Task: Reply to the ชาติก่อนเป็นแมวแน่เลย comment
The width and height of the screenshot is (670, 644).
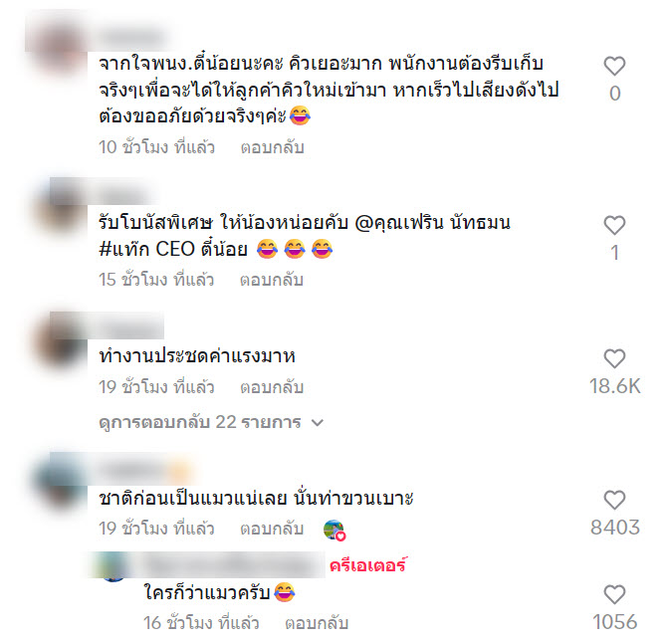Action: click(x=272, y=529)
